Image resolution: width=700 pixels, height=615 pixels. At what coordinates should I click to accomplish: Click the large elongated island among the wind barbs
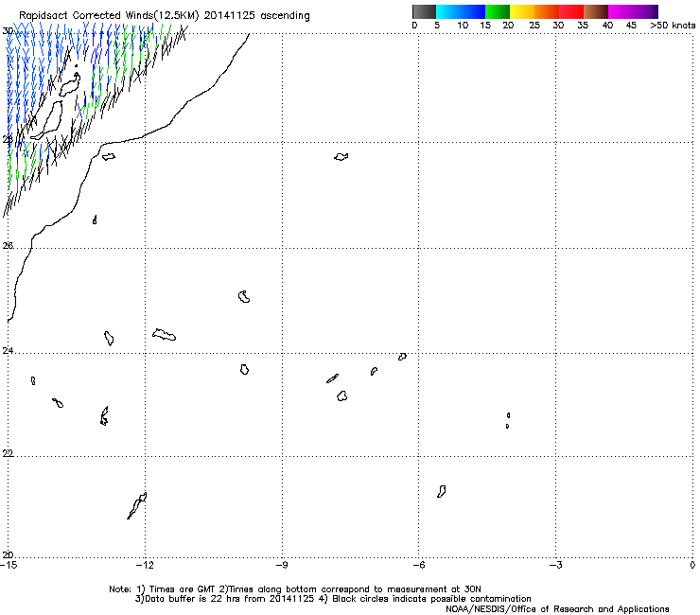pyautogui.click(x=46, y=120)
